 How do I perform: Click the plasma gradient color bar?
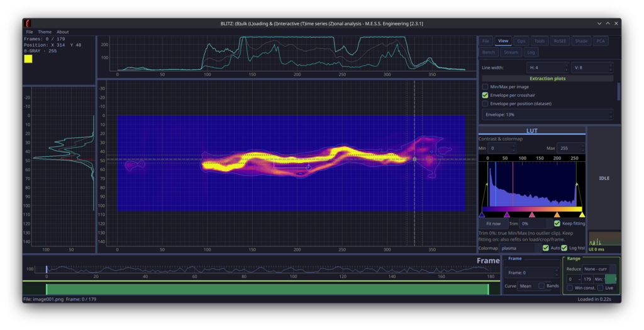pos(532,209)
